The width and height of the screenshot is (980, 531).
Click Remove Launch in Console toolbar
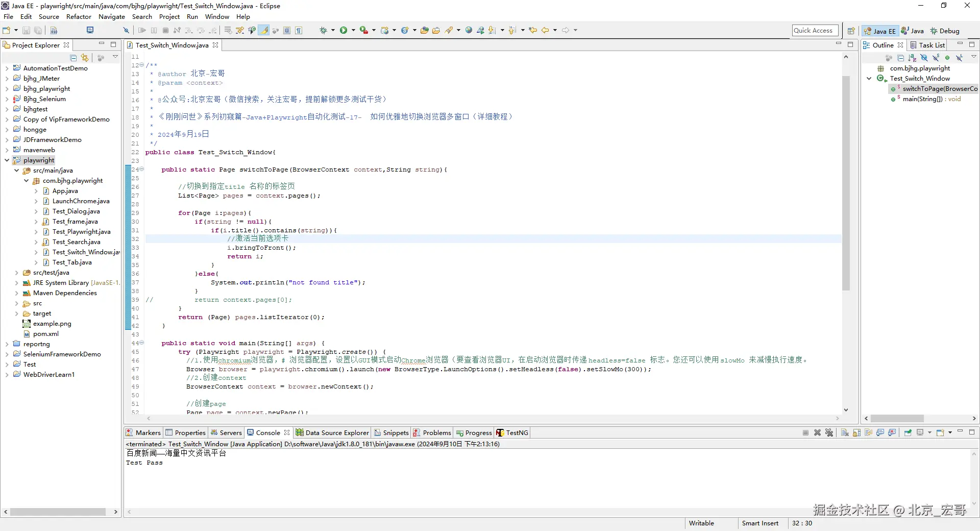817,433
